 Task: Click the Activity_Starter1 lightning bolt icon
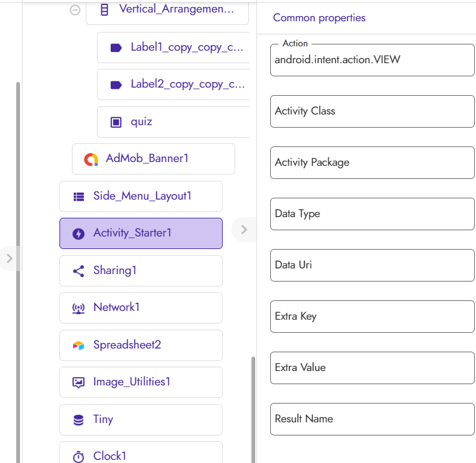[79, 233]
